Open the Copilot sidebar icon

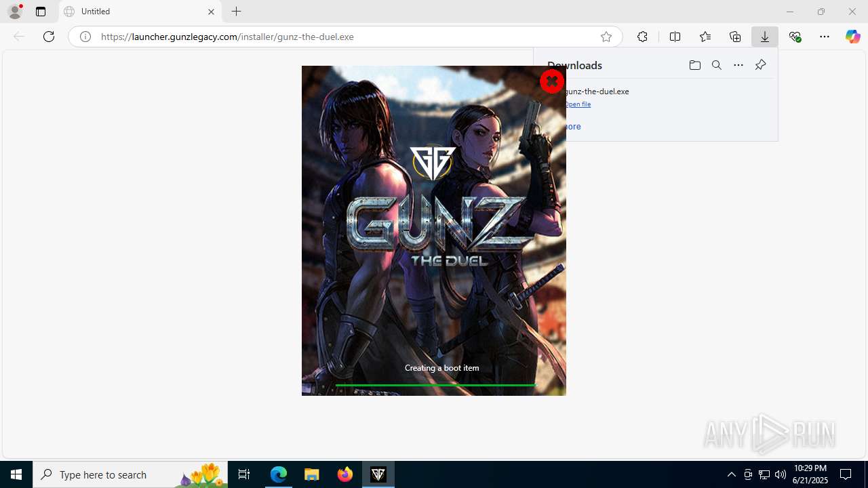852,37
